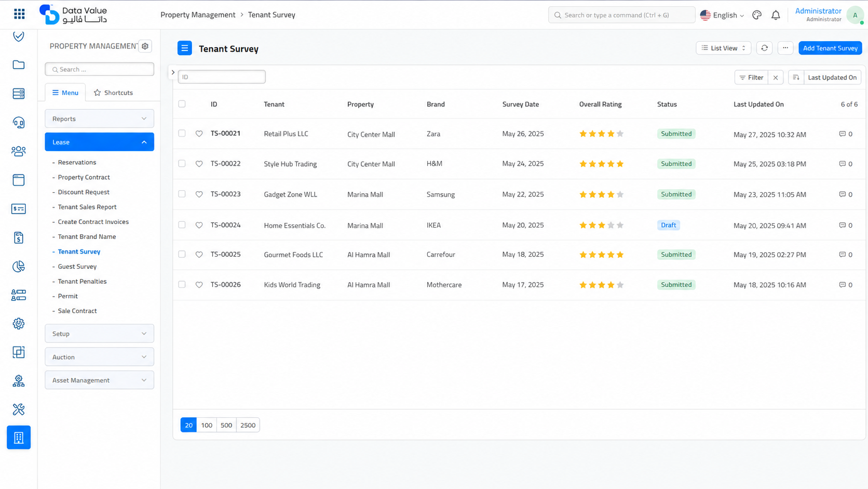Open the pie chart module icon

click(x=19, y=267)
